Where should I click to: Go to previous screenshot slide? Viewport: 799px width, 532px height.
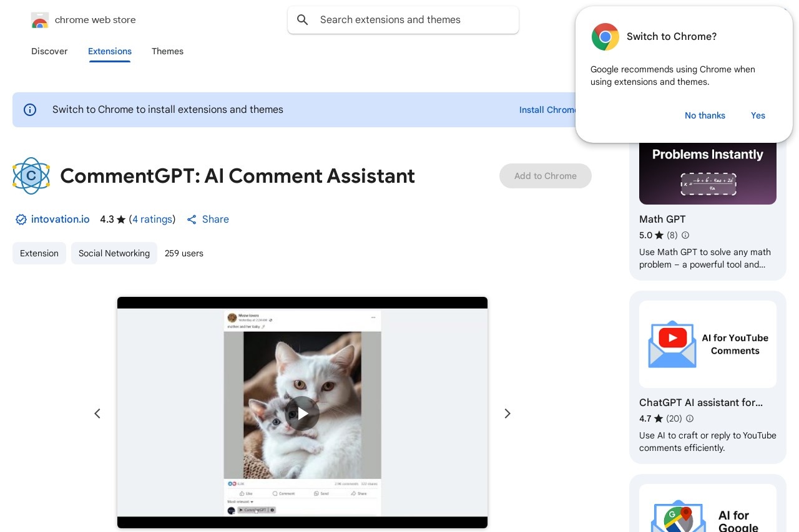97,414
